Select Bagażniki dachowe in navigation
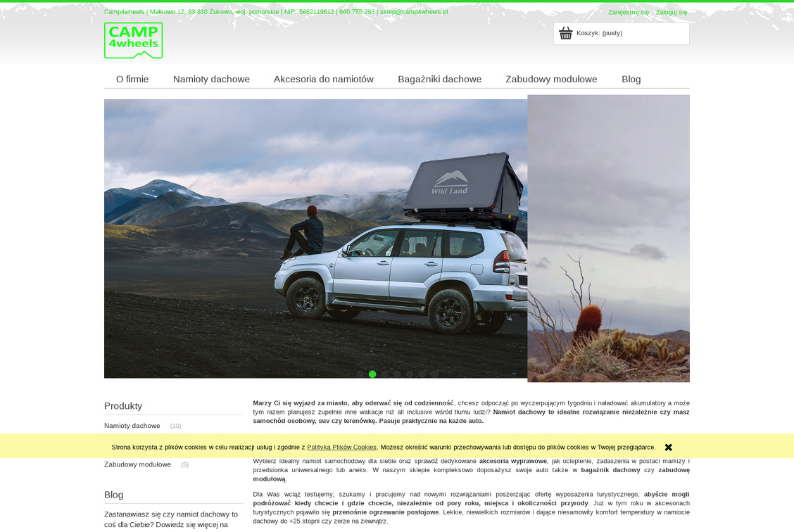Image resolution: width=794 pixels, height=532 pixels. [x=439, y=79]
